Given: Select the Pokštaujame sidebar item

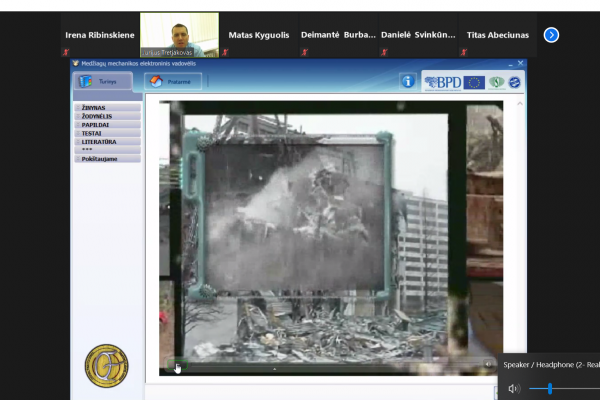Looking at the screenshot, I should tap(108, 159).
